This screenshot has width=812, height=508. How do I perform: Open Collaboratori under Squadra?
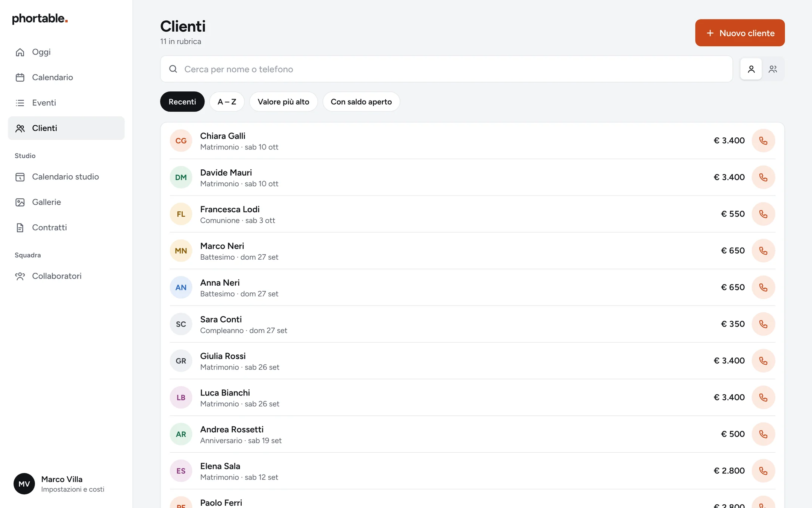66,276
